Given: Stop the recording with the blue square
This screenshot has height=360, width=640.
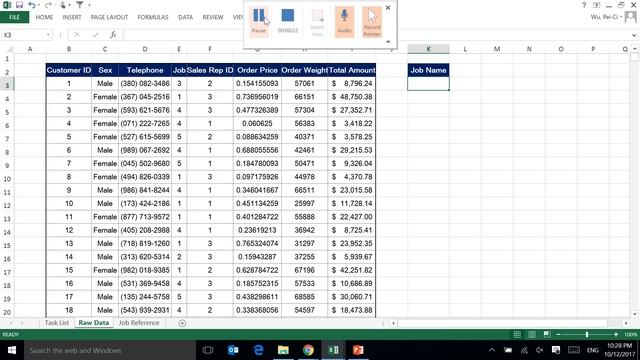Looking at the screenshot, I should coord(288,16).
